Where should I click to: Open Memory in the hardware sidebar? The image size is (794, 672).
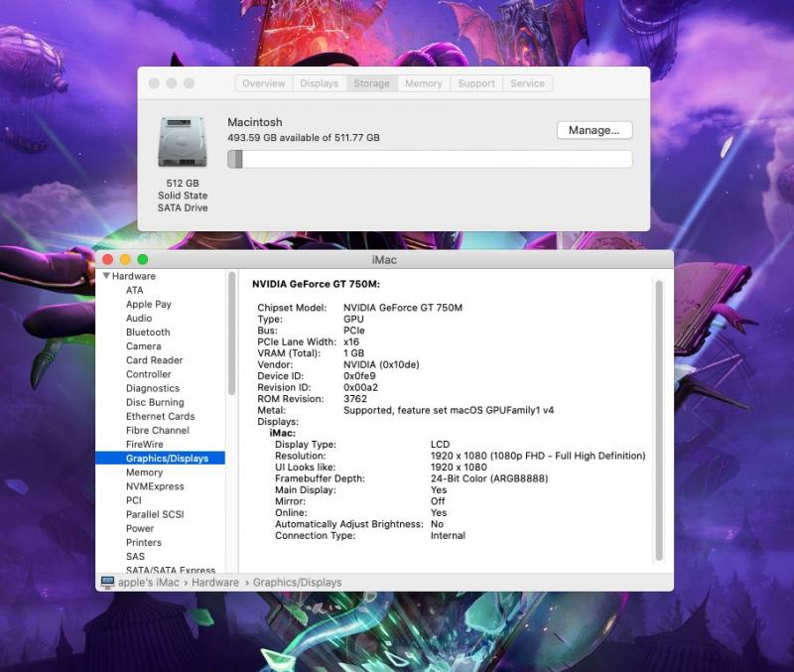144,472
